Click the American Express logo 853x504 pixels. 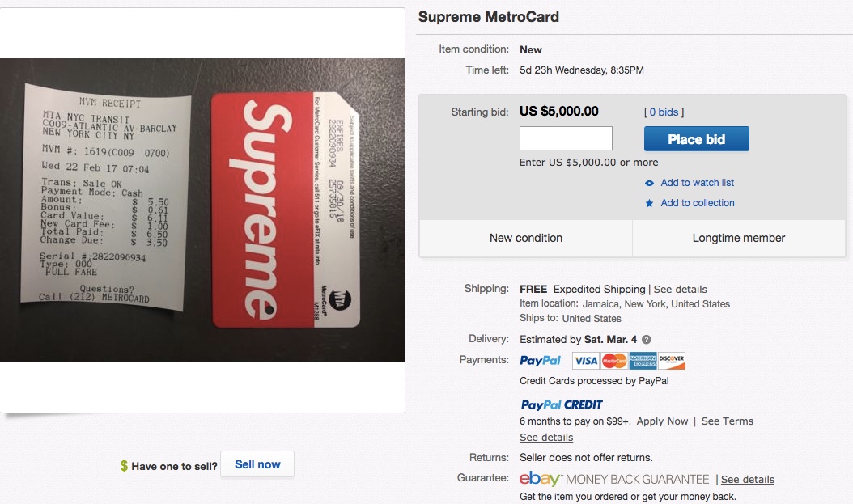point(643,361)
